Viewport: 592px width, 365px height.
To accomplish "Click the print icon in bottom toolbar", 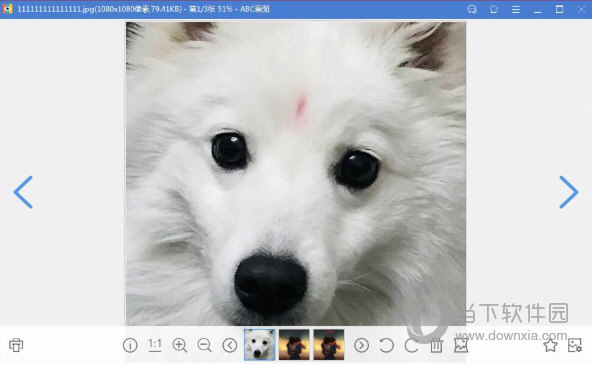I will point(16,345).
